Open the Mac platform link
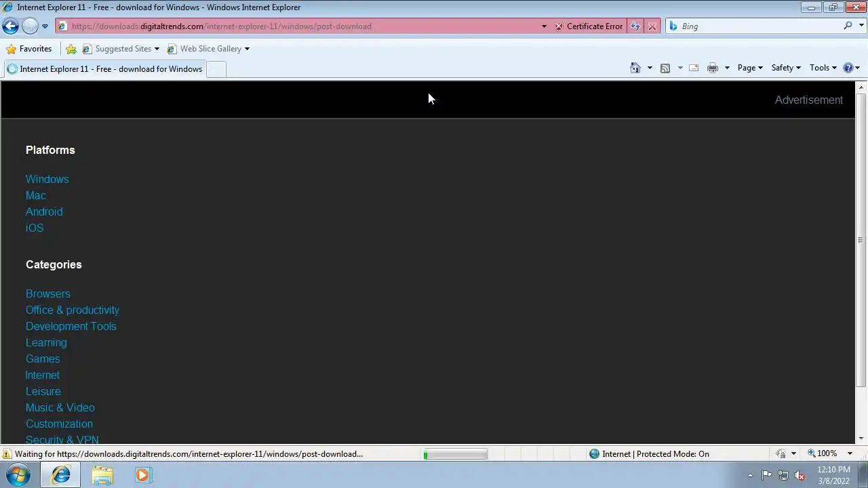Image resolution: width=868 pixels, height=488 pixels. coord(36,195)
